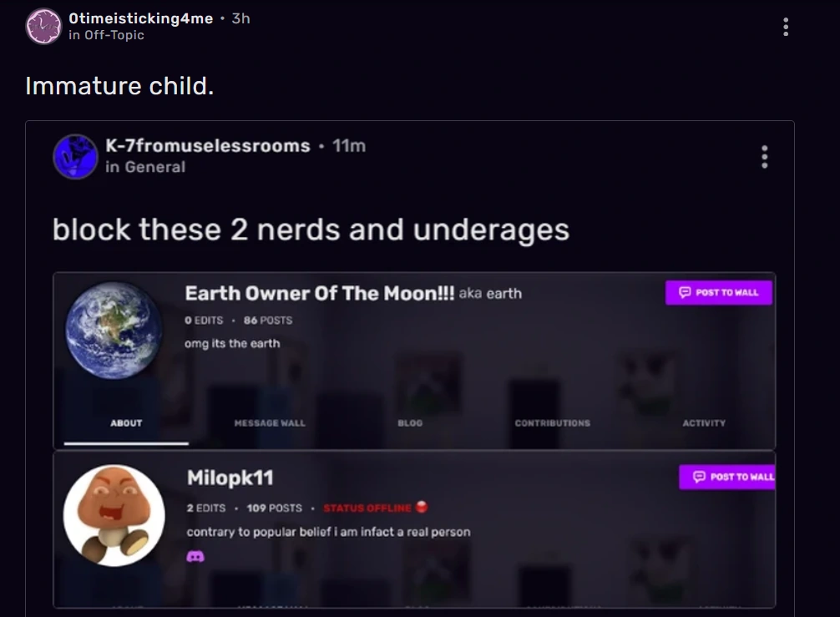Click K-7fromuselessrooms avatar icon

75,156
